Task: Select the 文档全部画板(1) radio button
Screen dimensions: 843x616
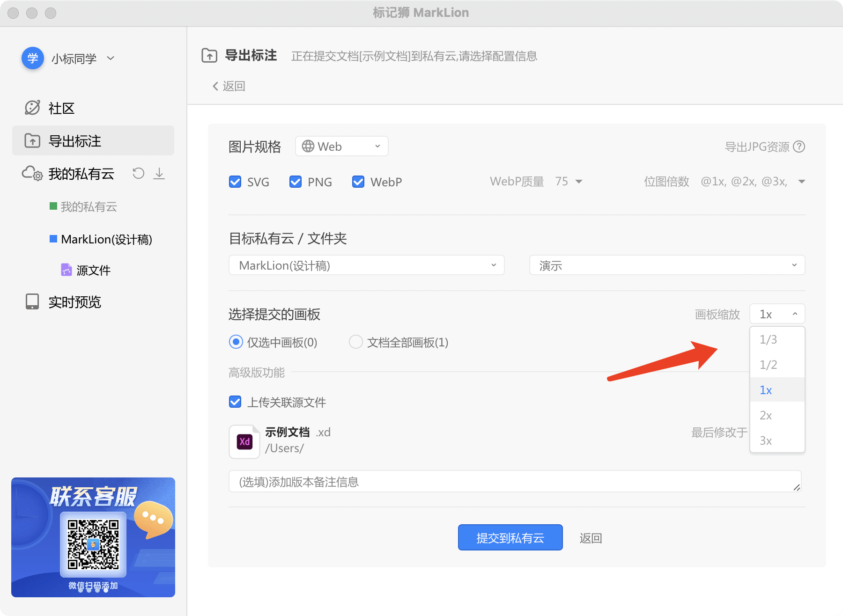Action: tap(356, 342)
